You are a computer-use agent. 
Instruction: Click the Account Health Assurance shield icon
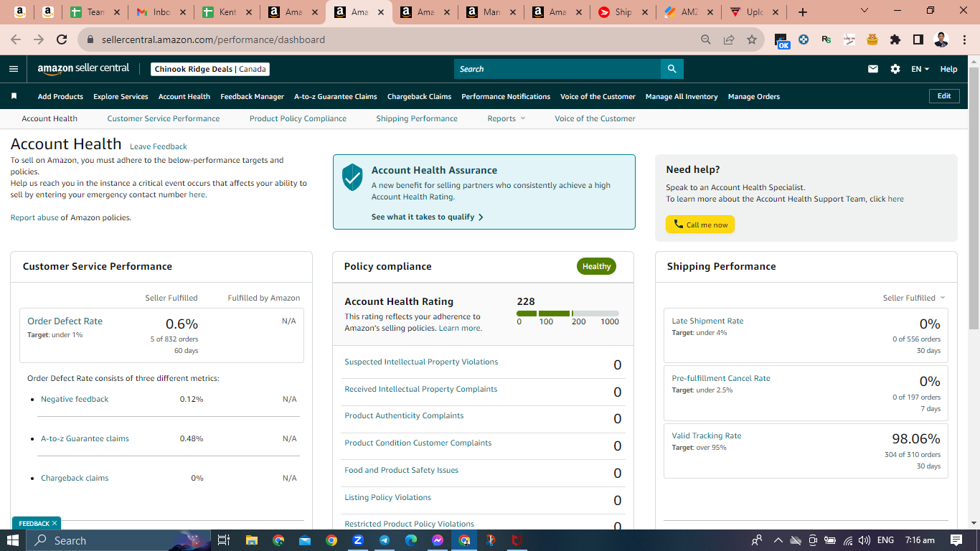click(352, 176)
